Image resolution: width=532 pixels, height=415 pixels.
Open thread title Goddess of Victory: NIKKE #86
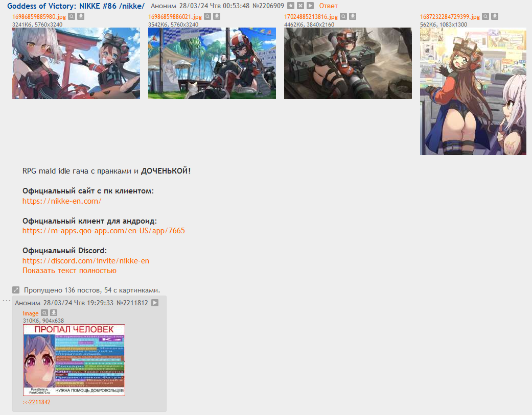tap(76, 6)
